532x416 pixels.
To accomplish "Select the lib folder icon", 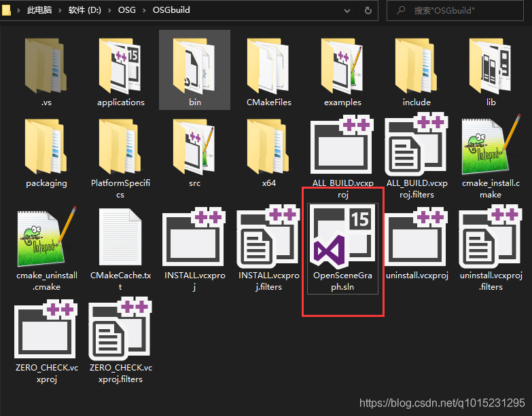I will click(491, 66).
